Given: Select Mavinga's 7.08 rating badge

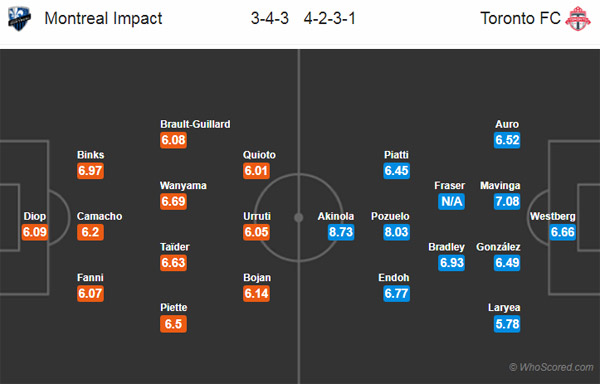Looking at the screenshot, I should click(507, 202).
